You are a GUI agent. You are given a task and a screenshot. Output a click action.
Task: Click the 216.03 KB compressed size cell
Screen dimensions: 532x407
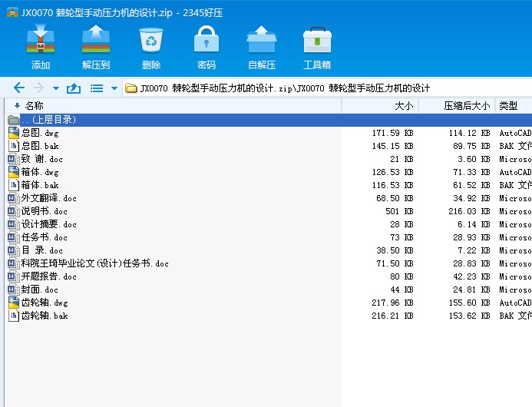469,211
